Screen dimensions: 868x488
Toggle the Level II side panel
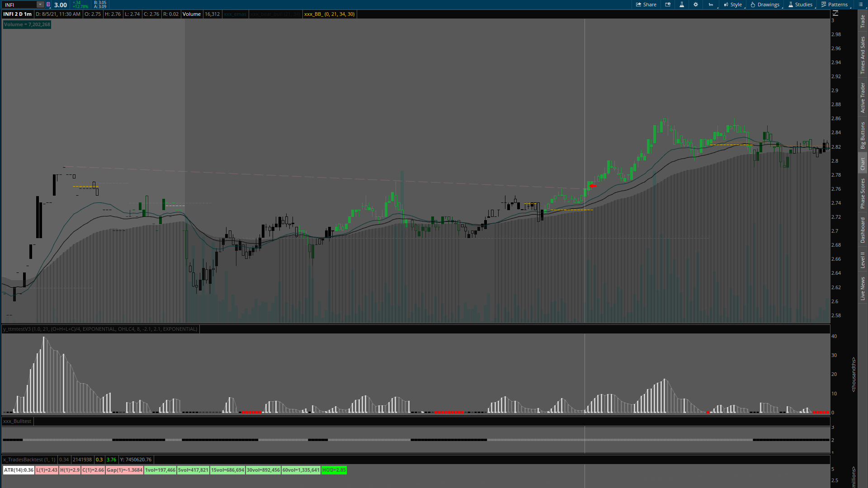point(863,260)
